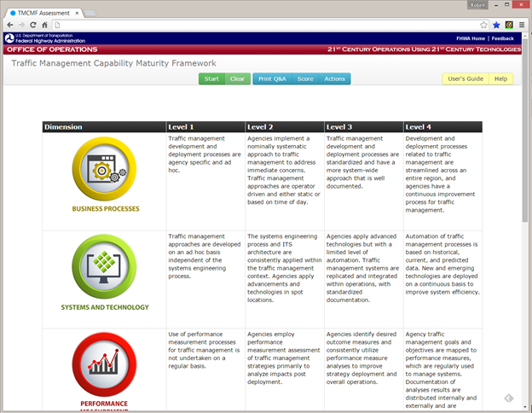Click the cell 'Use of performance measurement processes'

tap(205, 369)
